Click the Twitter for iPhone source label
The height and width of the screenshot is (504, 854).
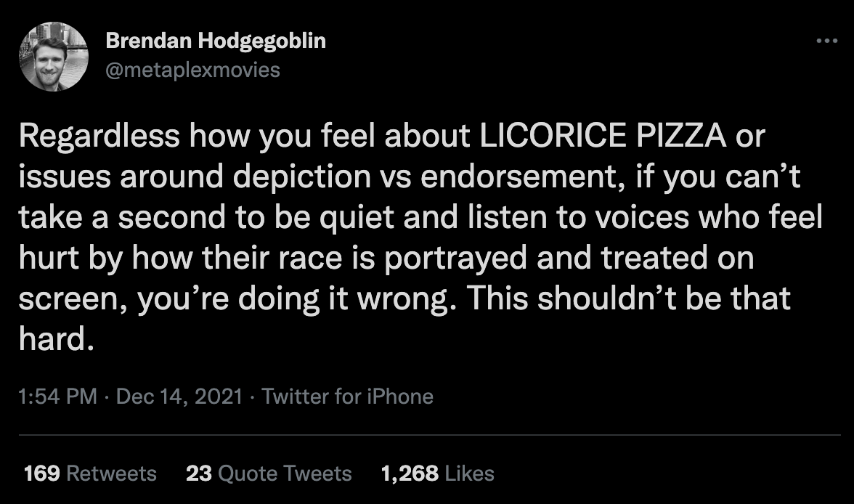tap(346, 397)
